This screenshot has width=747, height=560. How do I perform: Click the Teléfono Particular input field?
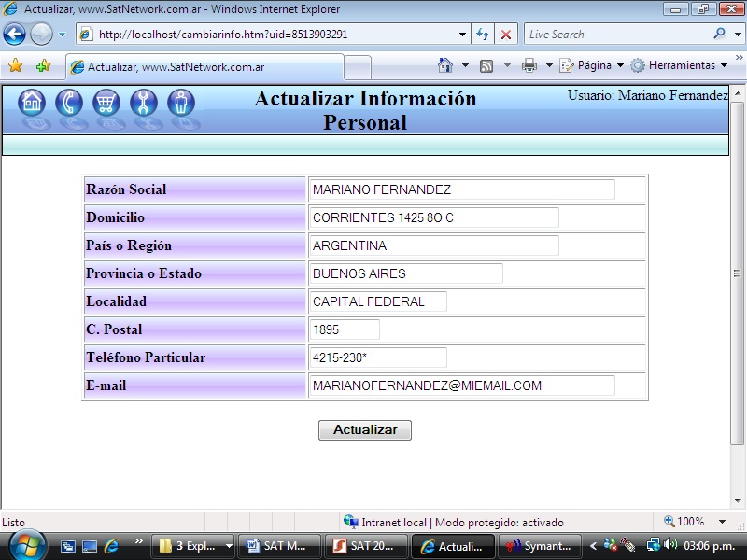click(377, 357)
